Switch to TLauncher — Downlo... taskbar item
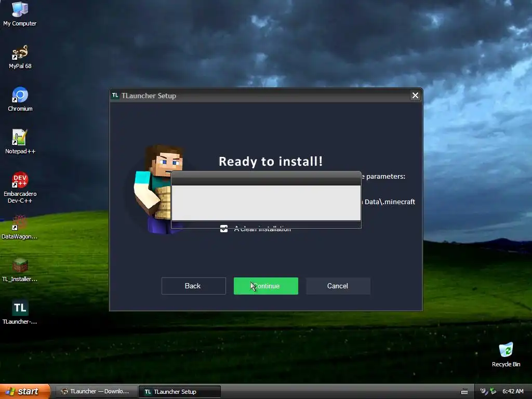532x399 pixels. 96,392
